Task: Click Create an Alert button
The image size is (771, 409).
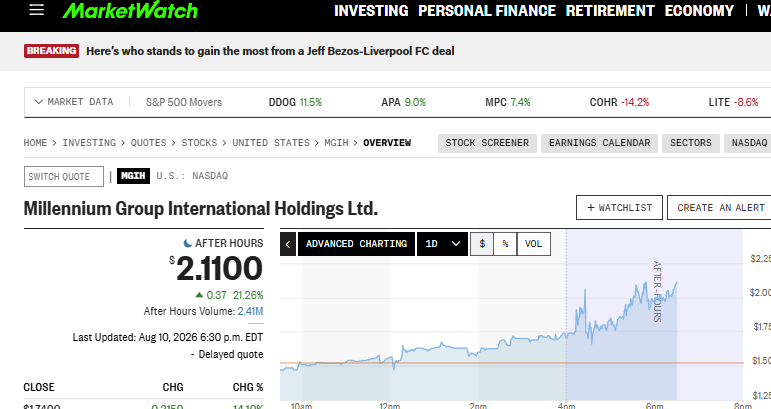Action: click(x=720, y=207)
